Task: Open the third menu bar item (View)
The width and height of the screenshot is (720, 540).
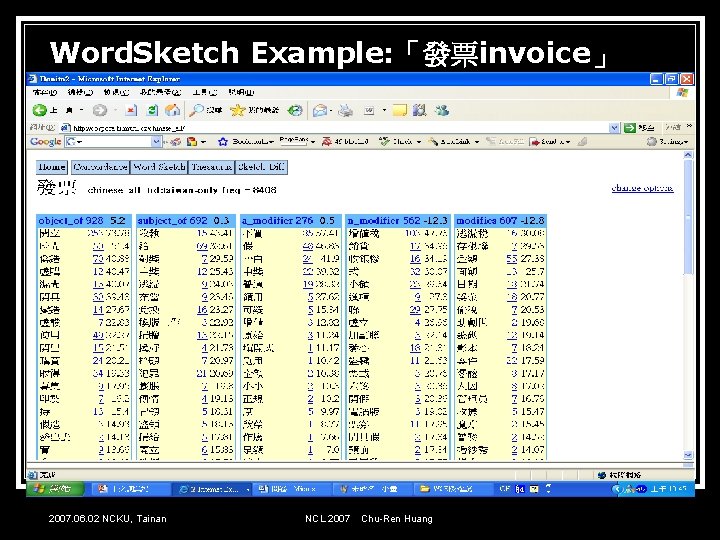Action: click(x=116, y=92)
